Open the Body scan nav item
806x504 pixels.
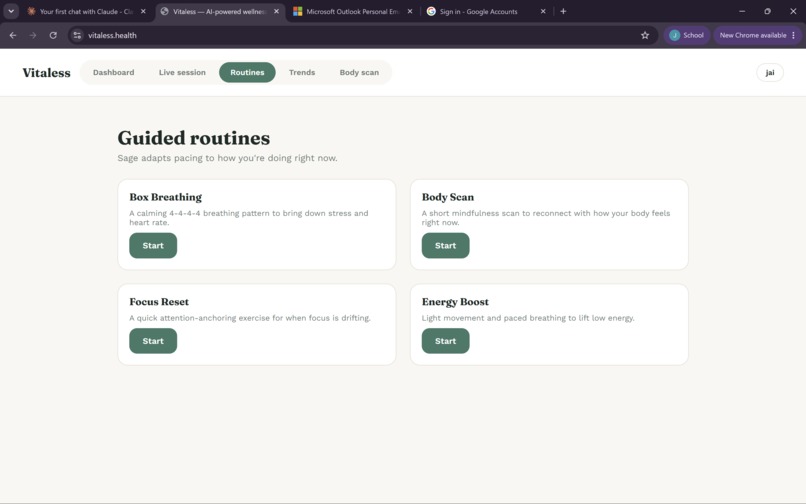tap(359, 73)
